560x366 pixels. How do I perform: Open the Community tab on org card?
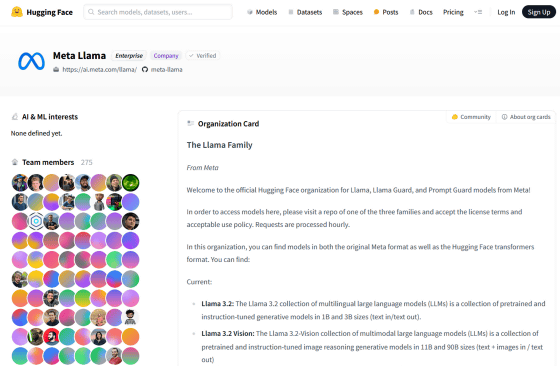tap(471, 117)
